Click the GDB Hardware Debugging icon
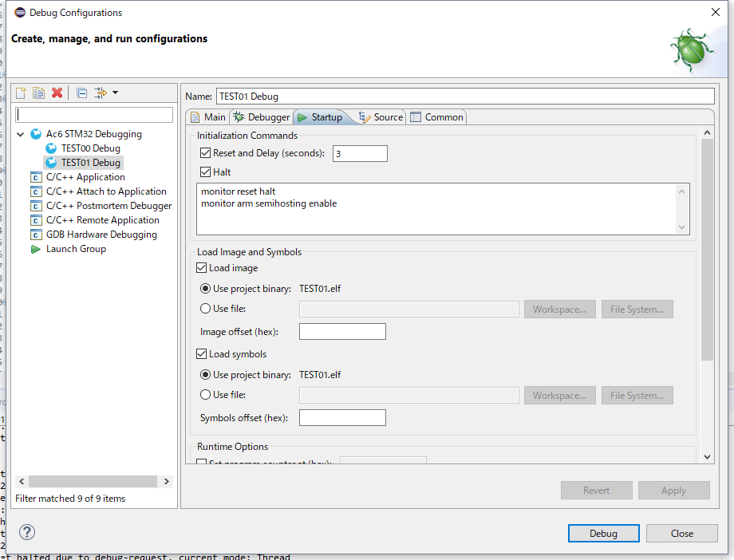The height and width of the screenshot is (560, 734). pos(36,234)
